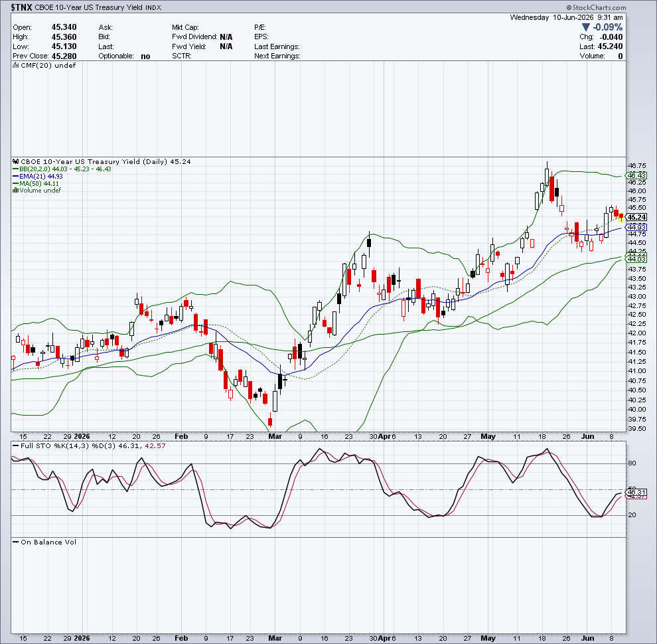Click the Fwd Dividend N/A value
This screenshot has width=657, height=644.
(226, 37)
